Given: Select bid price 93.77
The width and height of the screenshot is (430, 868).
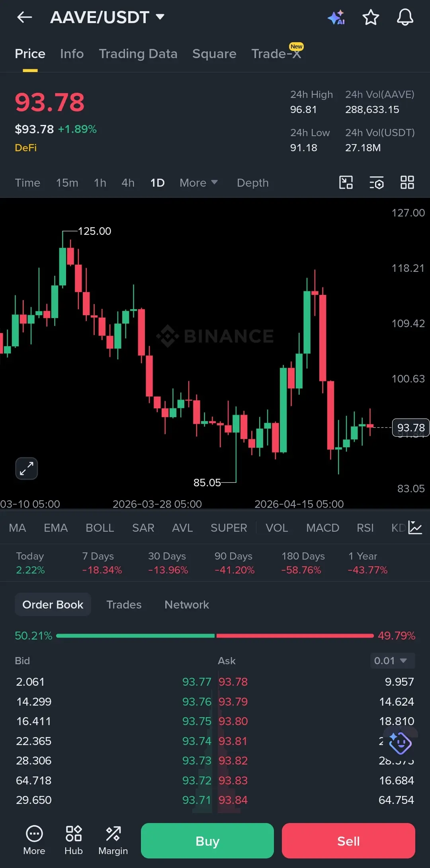Looking at the screenshot, I should (x=197, y=682).
